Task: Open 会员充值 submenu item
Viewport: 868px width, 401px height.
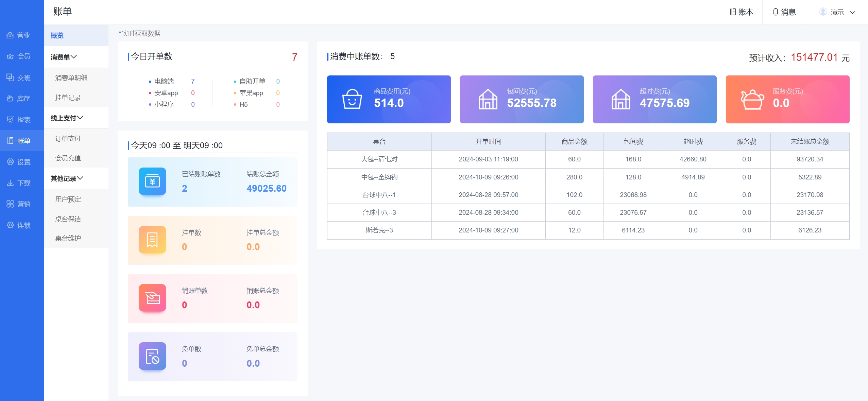Action: (68, 158)
